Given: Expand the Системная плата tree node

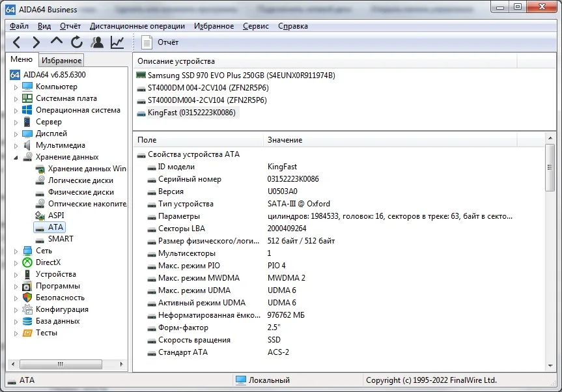Looking at the screenshot, I should pyautogui.click(x=16, y=99).
